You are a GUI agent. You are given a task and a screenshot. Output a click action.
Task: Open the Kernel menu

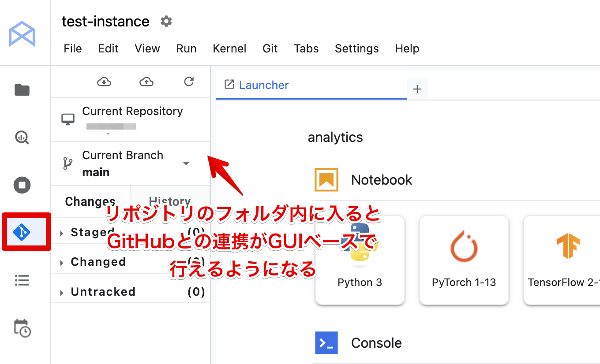(x=229, y=48)
